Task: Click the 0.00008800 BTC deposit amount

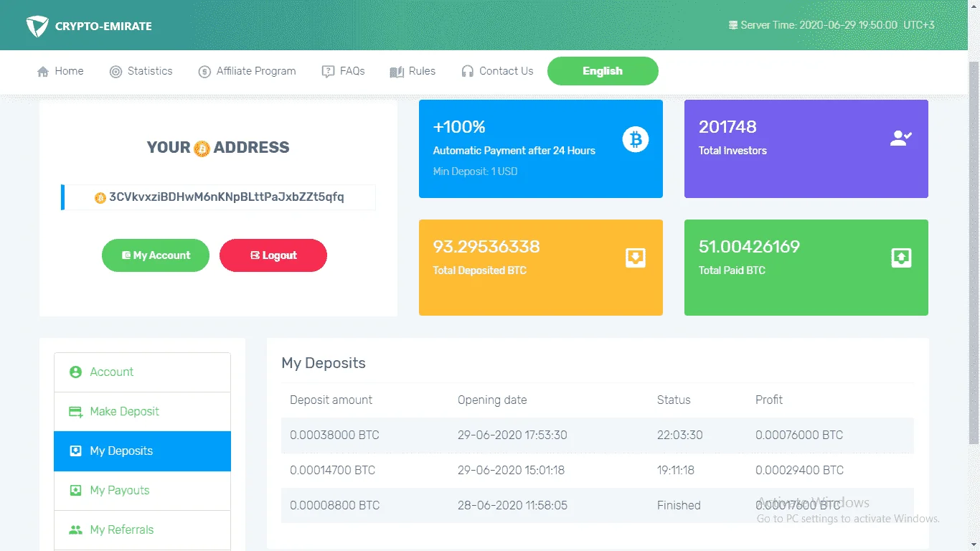Action: (334, 506)
